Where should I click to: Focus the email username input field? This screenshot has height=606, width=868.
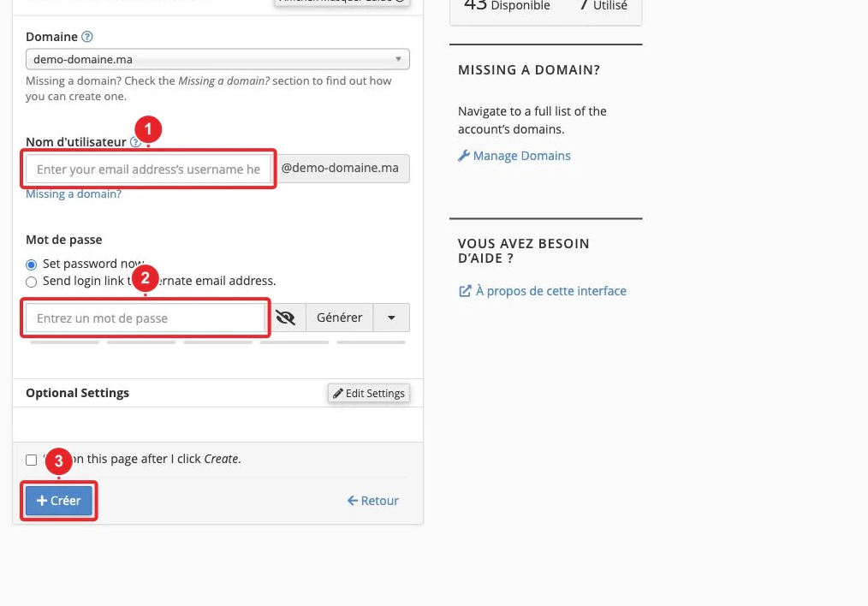[148, 169]
